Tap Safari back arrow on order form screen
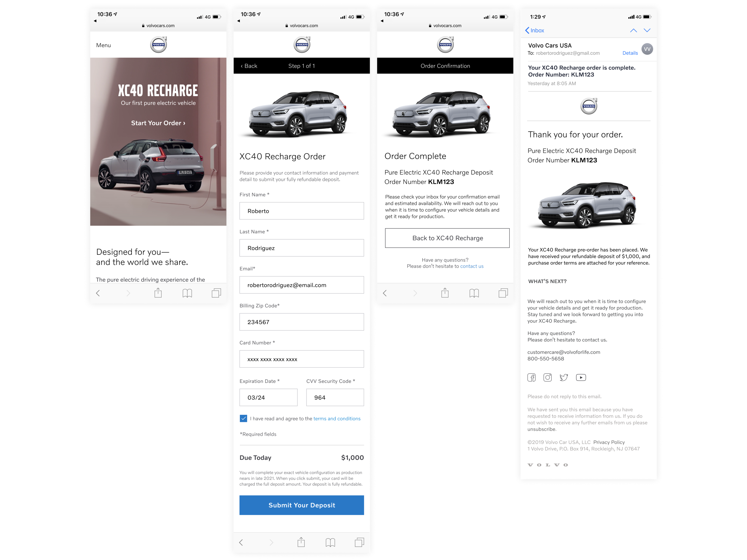Screen dimensions: 747x560 (241, 542)
